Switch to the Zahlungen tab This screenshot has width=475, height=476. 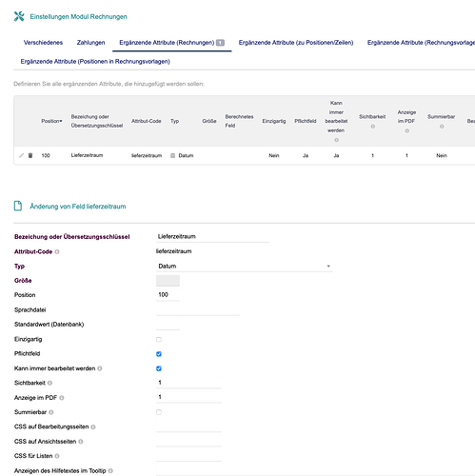tap(90, 43)
